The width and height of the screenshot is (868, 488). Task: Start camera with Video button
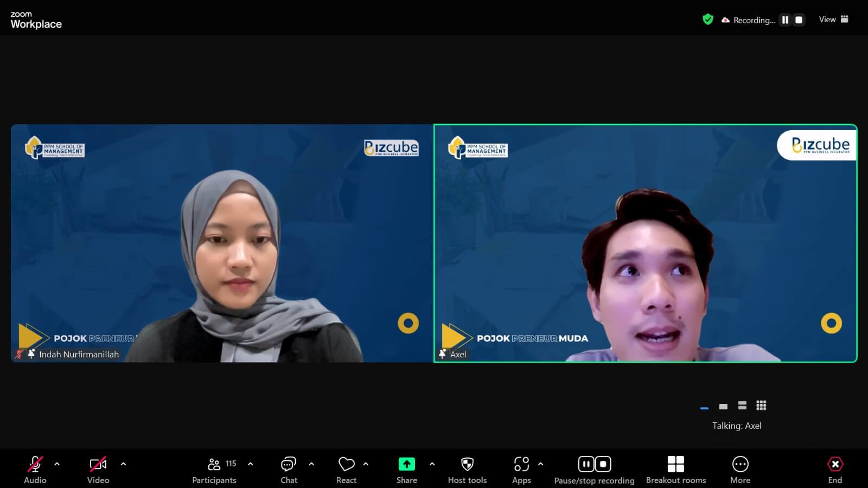point(98,470)
